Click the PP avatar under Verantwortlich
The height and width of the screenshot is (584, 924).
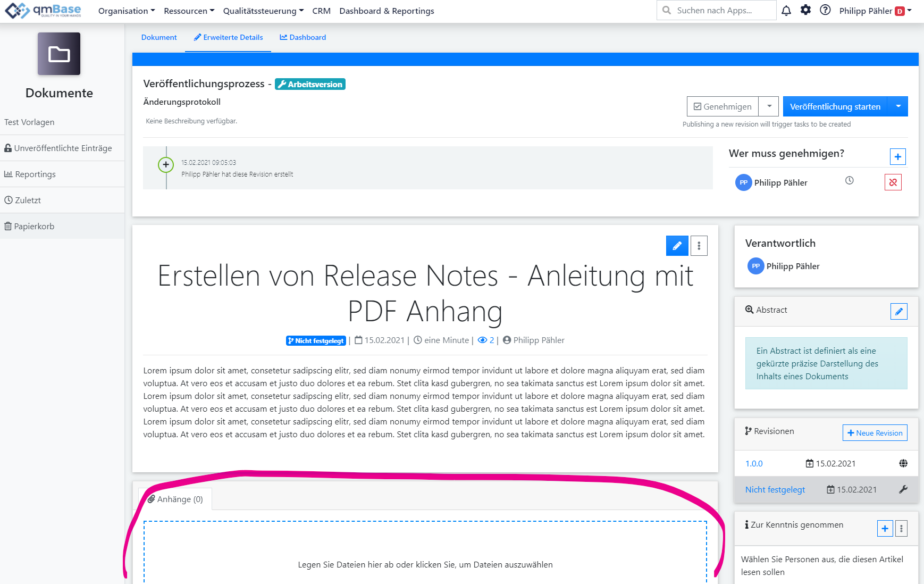[756, 266]
